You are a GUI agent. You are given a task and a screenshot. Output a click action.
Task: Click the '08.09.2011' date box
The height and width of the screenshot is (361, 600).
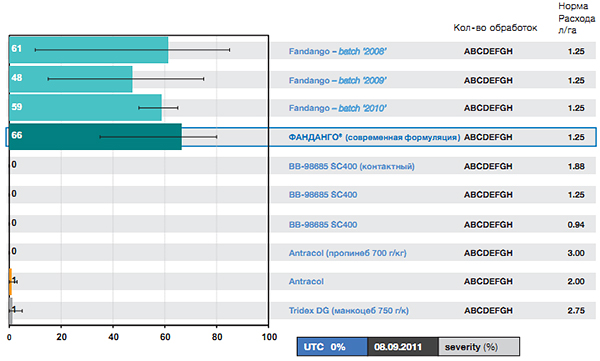tap(403, 347)
